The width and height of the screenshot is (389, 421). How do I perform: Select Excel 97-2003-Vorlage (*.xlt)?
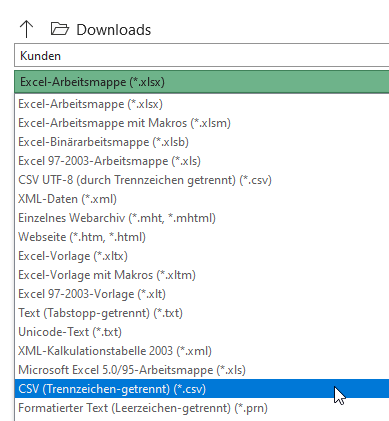(x=202, y=294)
